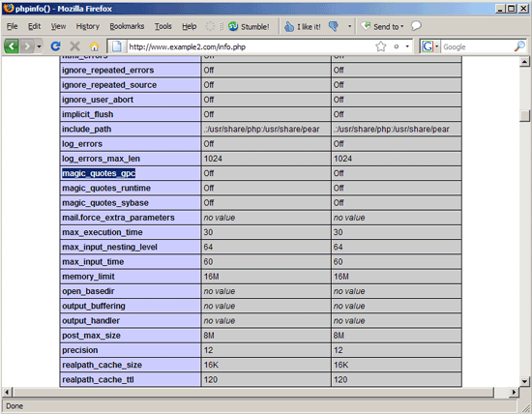Click the StumbleUpon Stumble! button

[249, 26]
